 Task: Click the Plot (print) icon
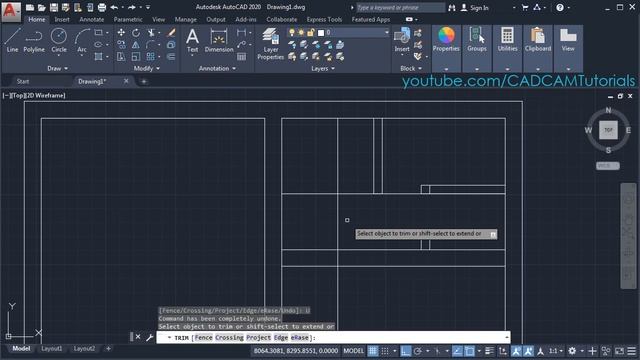102,7
